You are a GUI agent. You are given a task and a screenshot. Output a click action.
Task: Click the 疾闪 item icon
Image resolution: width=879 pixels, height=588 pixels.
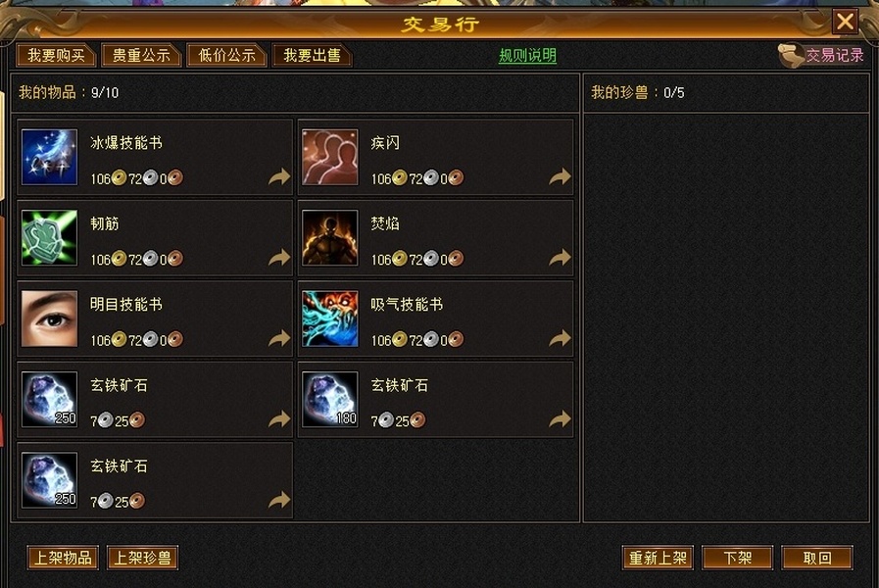[329, 157]
